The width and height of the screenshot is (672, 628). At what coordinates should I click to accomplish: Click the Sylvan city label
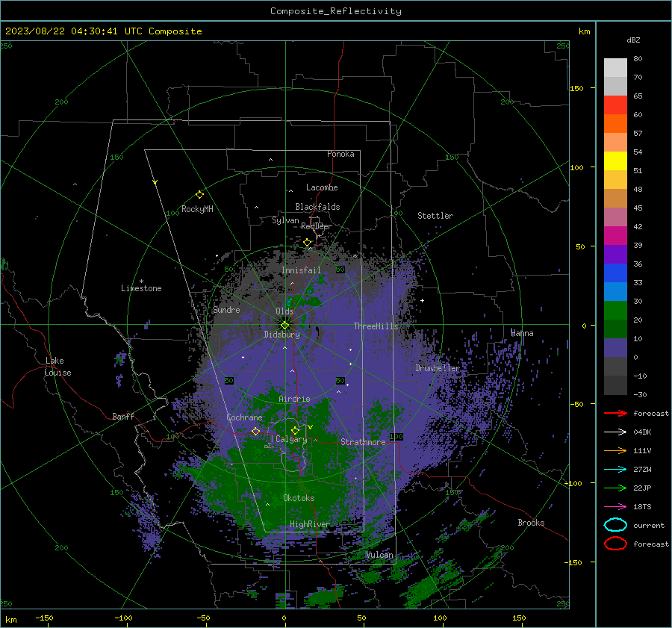(285, 220)
